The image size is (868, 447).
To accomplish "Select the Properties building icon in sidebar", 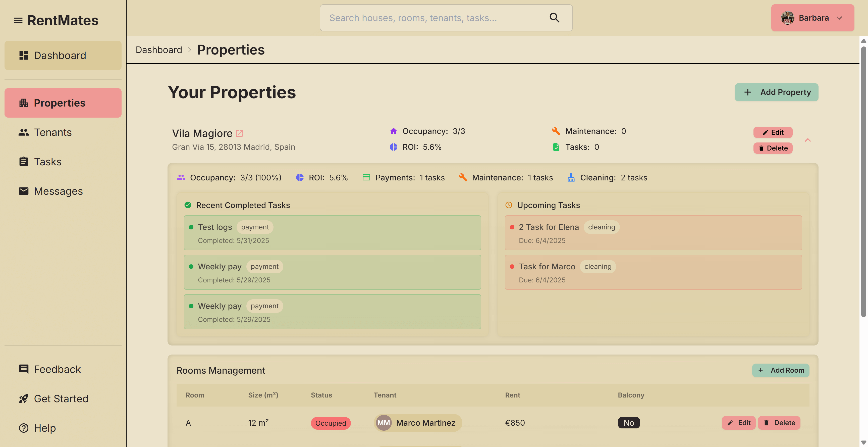I will 23,103.
